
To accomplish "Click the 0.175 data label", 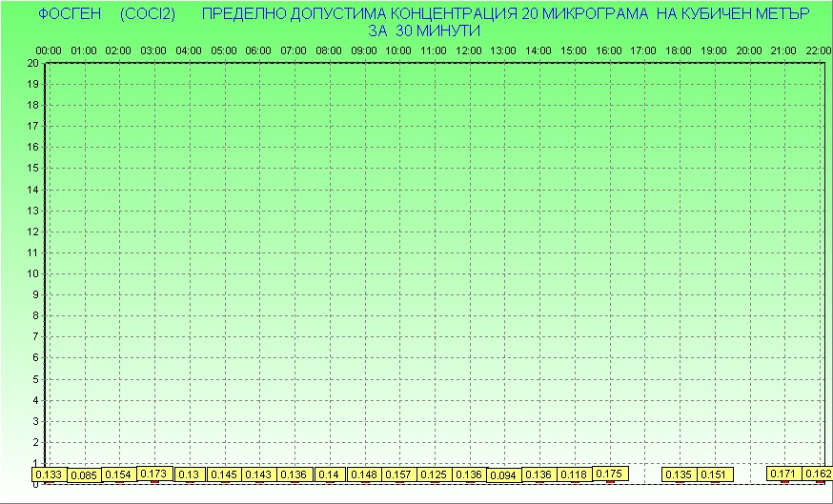I will click(609, 473).
